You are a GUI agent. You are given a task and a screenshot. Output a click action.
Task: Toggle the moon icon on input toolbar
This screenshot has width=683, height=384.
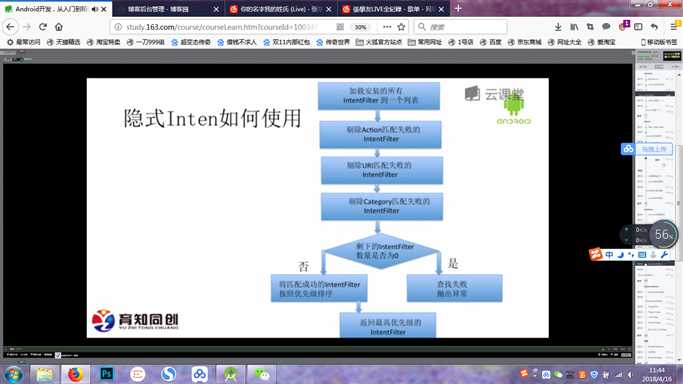[x=620, y=255]
